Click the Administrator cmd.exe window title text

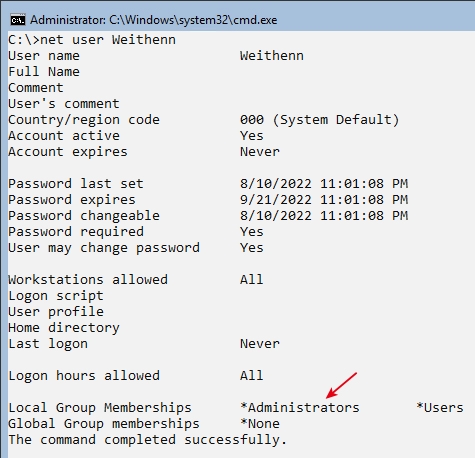coord(154,20)
